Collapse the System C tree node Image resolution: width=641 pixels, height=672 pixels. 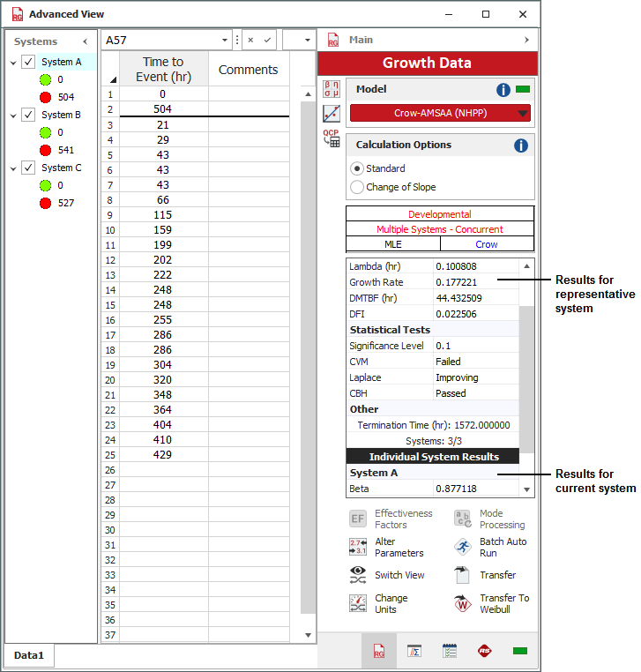pos(13,168)
